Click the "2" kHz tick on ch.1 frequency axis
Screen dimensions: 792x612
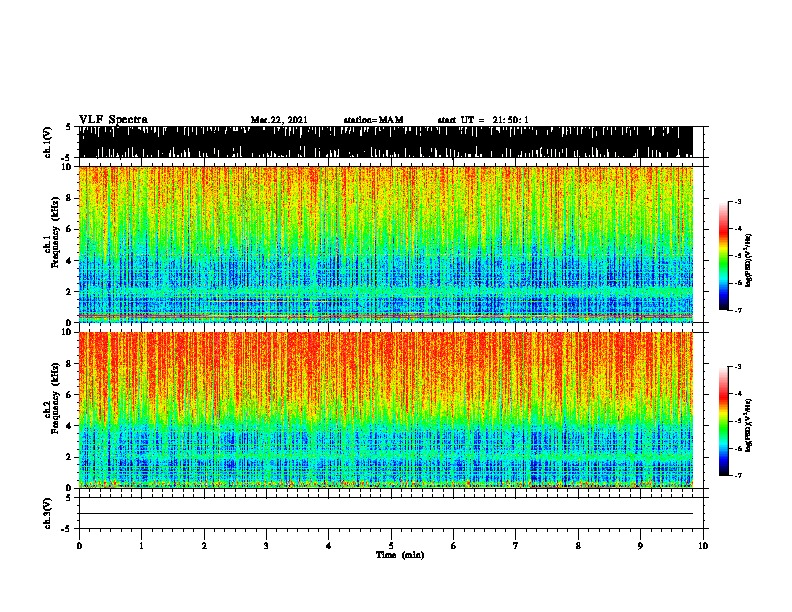pos(69,291)
